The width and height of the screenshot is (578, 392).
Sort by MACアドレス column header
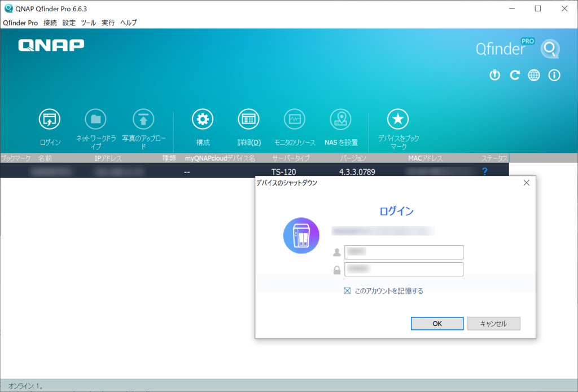tap(426, 158)
